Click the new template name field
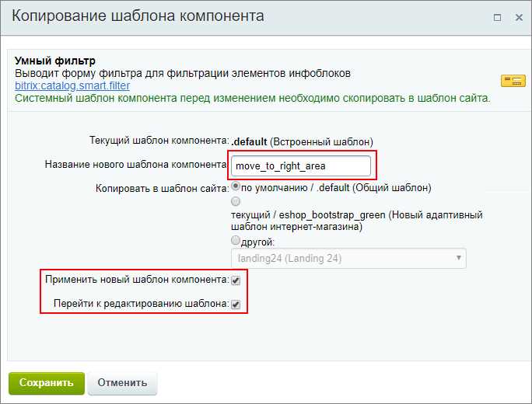The height and width of the screenshot is (404, 532). tap(301, 165)
